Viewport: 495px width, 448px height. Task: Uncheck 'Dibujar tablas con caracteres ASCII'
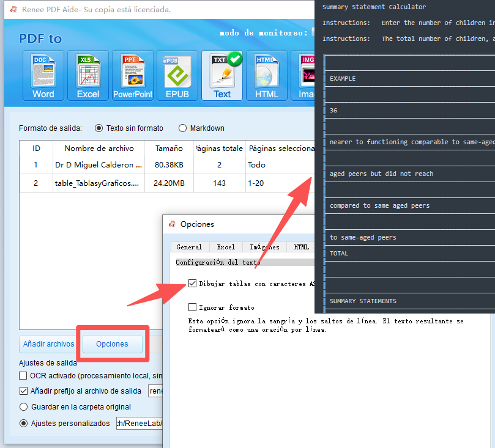[x=194, y=282]
